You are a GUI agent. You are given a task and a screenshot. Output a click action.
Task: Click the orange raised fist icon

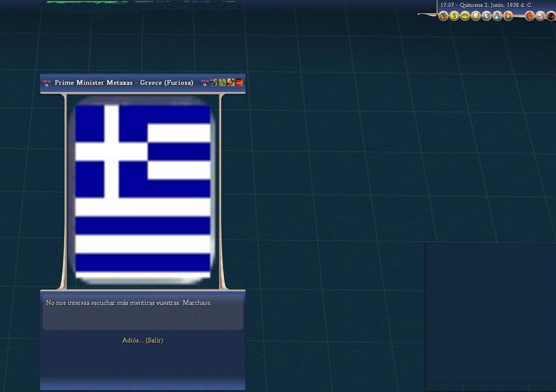coord(530,16)
